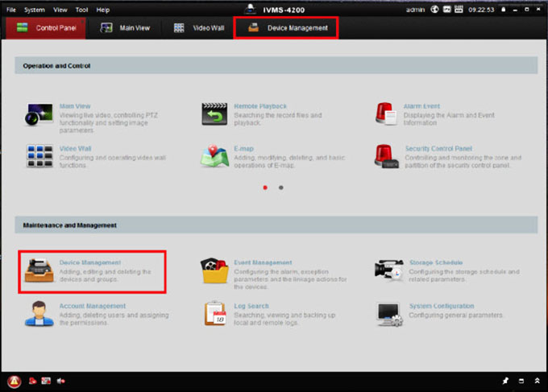The image size is (548, 392).
Task: Toggle the alarm sound speaker icon
Action: click(x=60, y=381)
